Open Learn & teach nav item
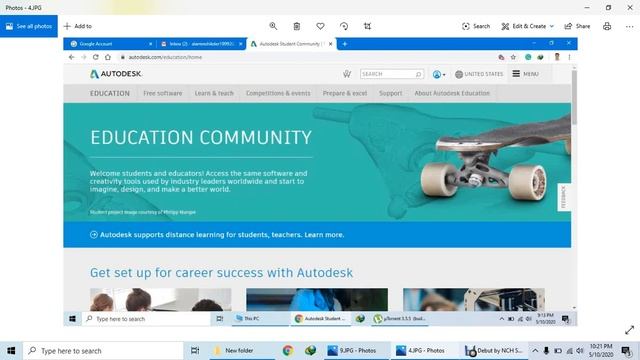640x360 pixels. (214, 93)
